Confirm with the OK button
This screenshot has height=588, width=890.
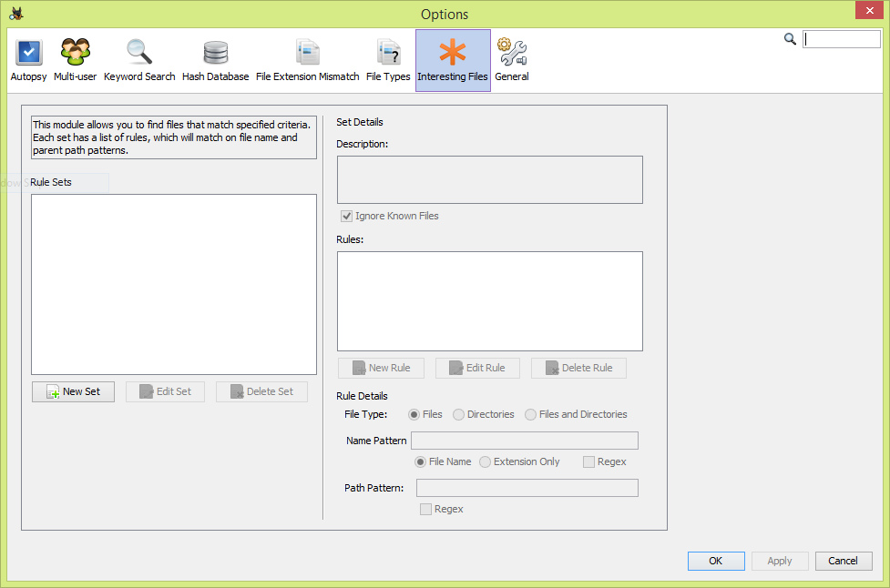(x=716, y=561)
